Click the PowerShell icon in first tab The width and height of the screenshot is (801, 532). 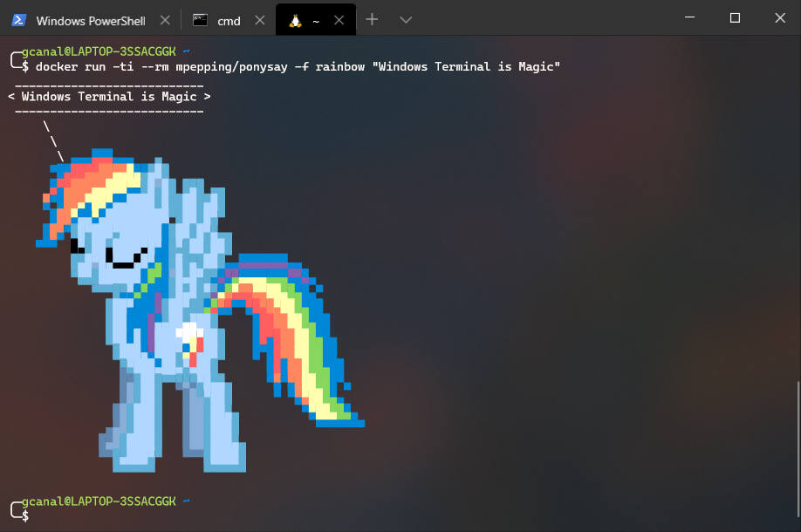[x=18, y=19]
